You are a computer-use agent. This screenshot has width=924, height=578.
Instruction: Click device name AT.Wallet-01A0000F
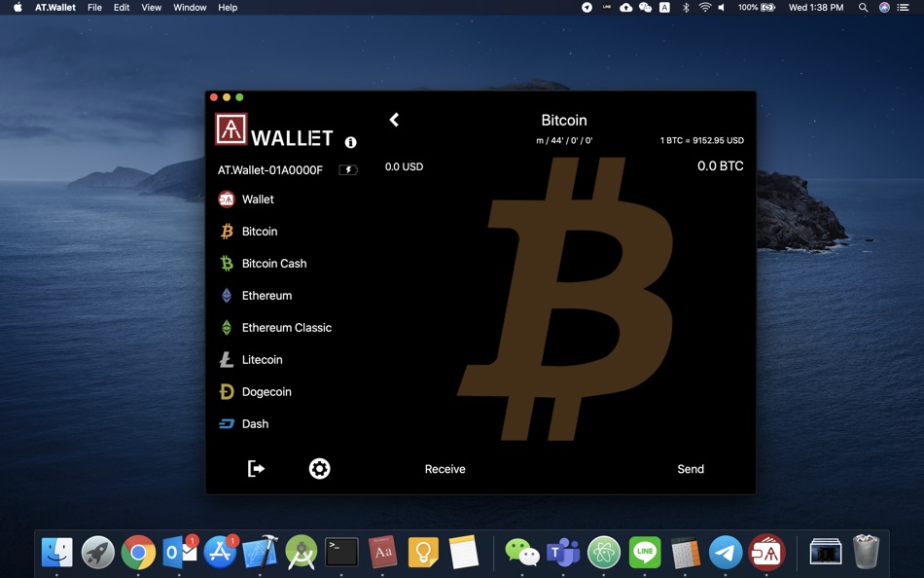(x=269, y=170)
